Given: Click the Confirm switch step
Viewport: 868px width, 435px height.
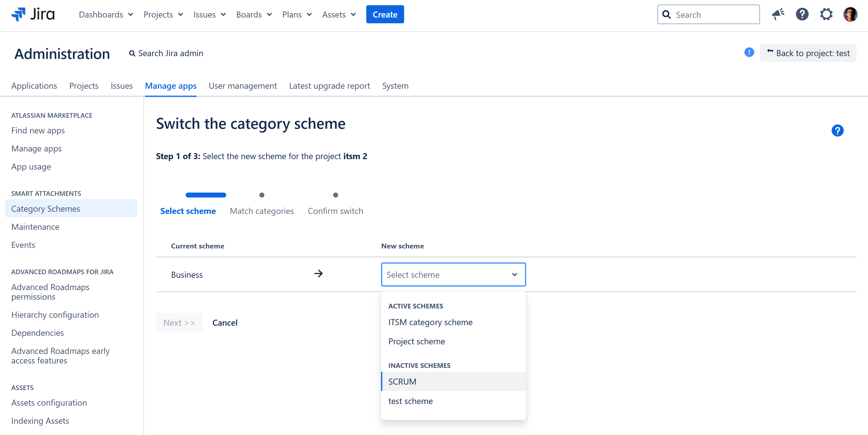Looking at the screenshot, I should pos(335,211).
